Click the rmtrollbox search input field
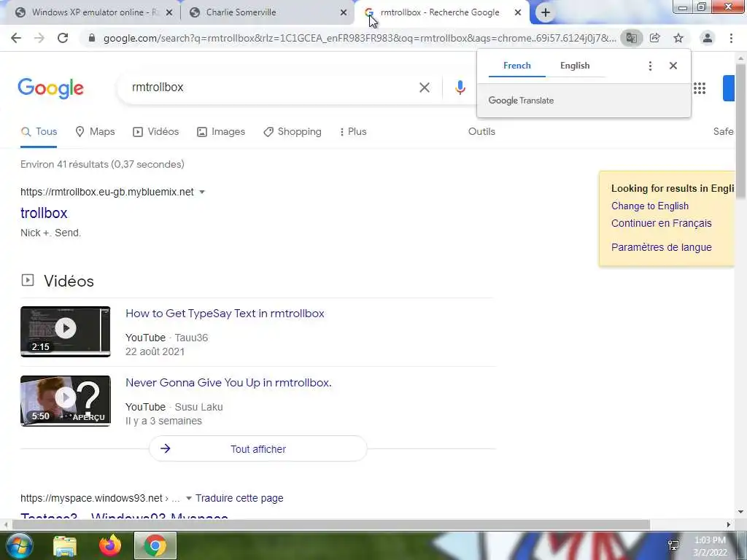Viewport: 747px width, 560px height. [x=271, y=87]
